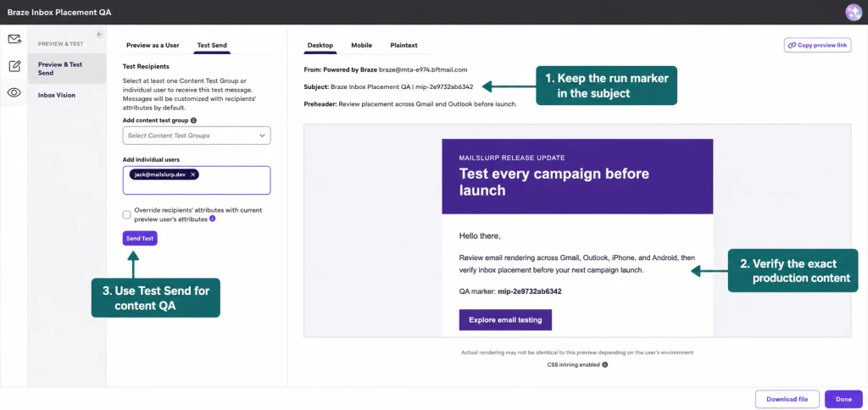The width and height of the screenshot is (868, 410).
Task: Click info icon next to CSS inlining enabled
Action: 605,364
